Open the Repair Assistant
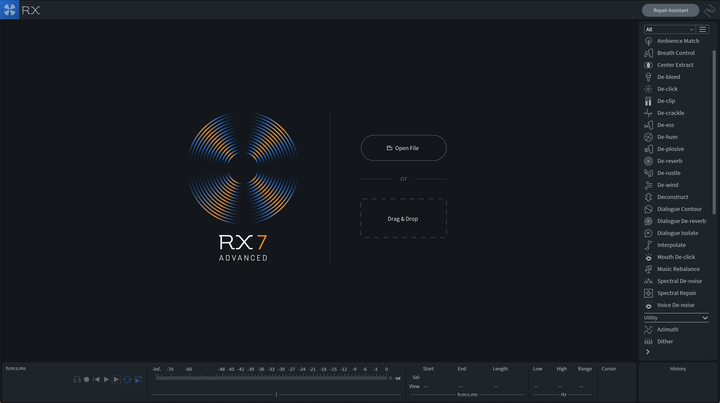This screenshot has width=720, height=403. 670,10
